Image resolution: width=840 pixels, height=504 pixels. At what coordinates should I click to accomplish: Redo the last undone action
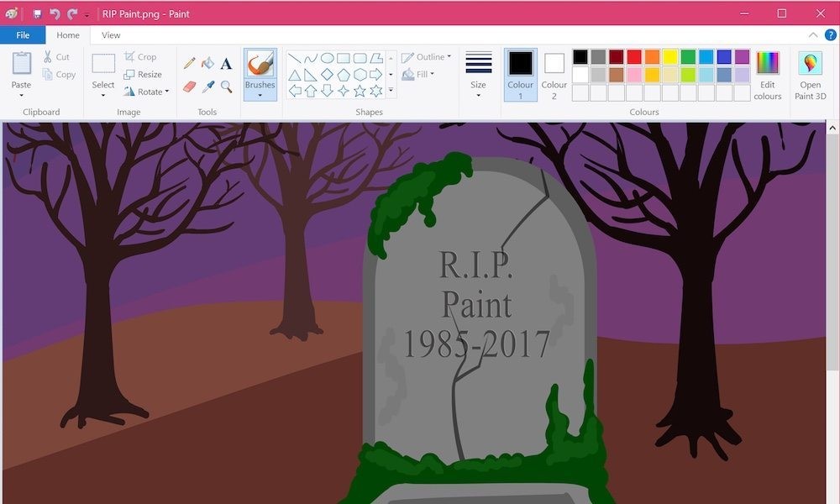tap(72, 14)
